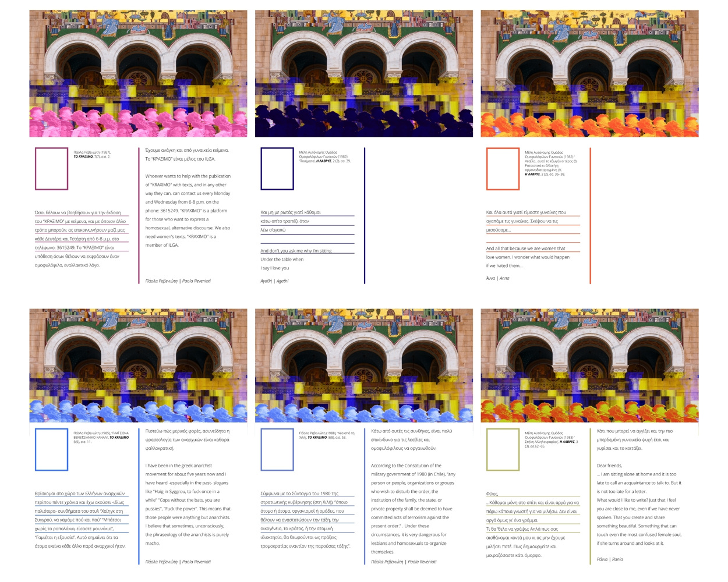Image resolution: width=728 pixels, height=582 pixels.
Task: Click the paragraph 'According to the Constitution of the'
Action: pyautogui.click(x=414, y=509)
